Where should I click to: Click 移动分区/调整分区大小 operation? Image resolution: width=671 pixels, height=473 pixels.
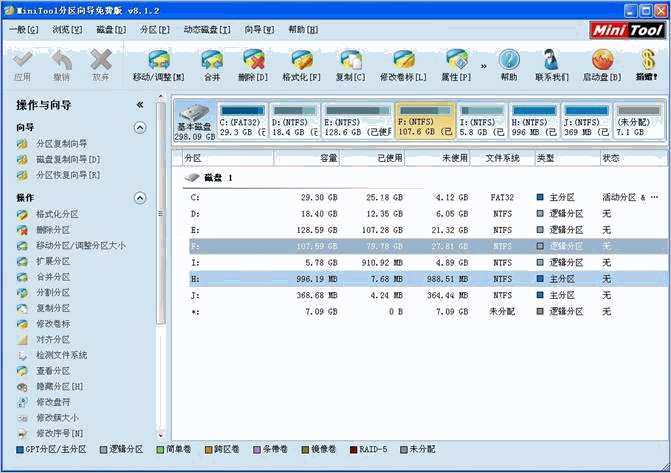[81, 246]
